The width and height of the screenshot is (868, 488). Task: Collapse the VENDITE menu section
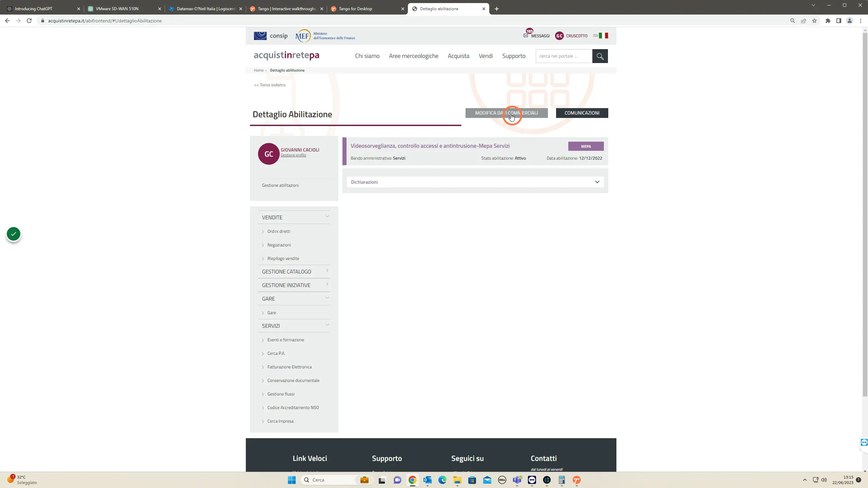294,217
